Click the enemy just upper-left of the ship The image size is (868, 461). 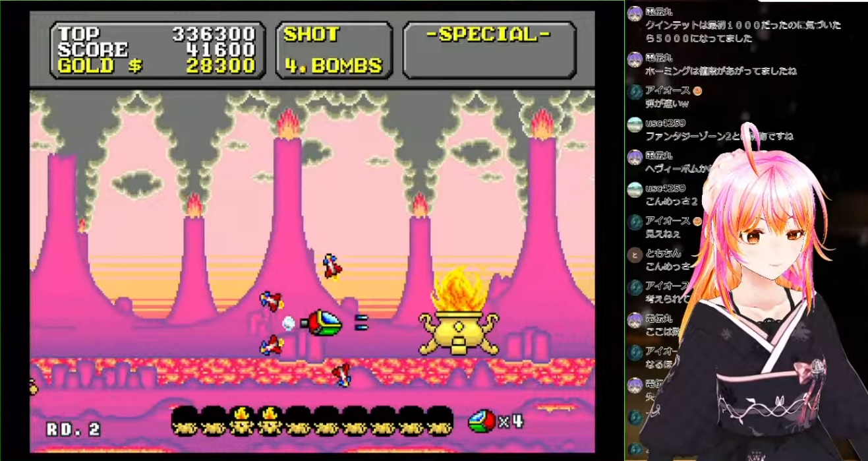272,301
